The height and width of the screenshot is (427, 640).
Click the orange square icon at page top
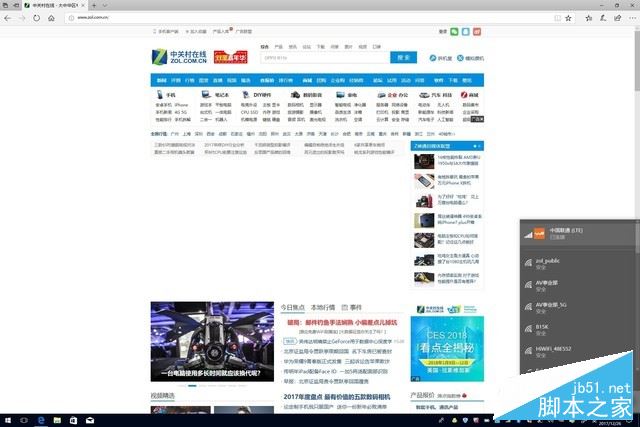477,31
